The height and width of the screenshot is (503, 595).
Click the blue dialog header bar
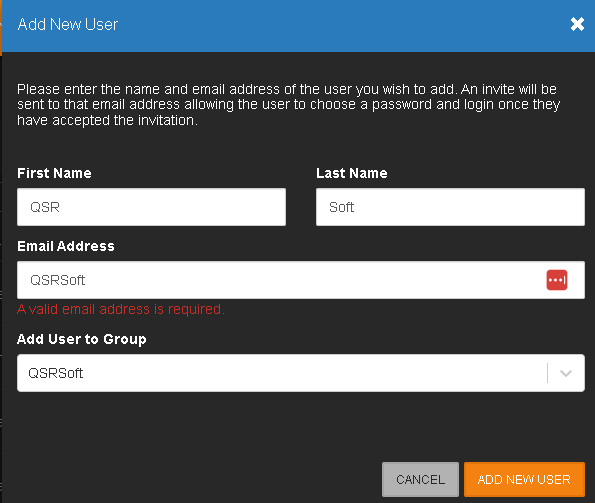click(298, 26)
